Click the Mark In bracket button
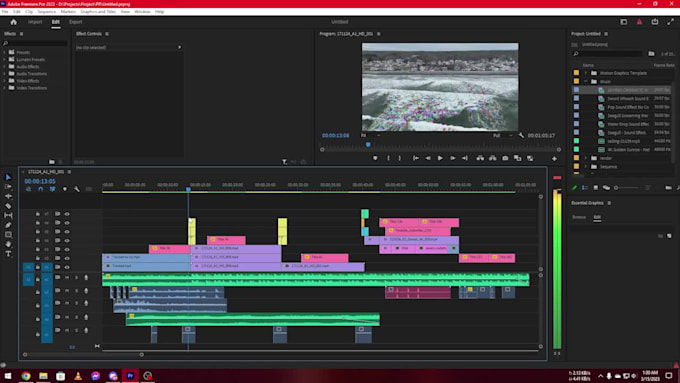The width and height of the screenshot is (680, 383). pyautogui.click(x=388, y=158)
